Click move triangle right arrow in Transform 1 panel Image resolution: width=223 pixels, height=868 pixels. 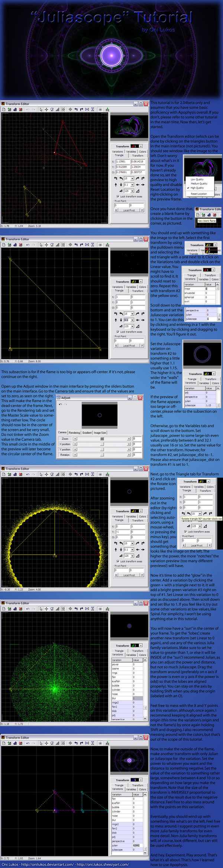[x=143, y=185]
